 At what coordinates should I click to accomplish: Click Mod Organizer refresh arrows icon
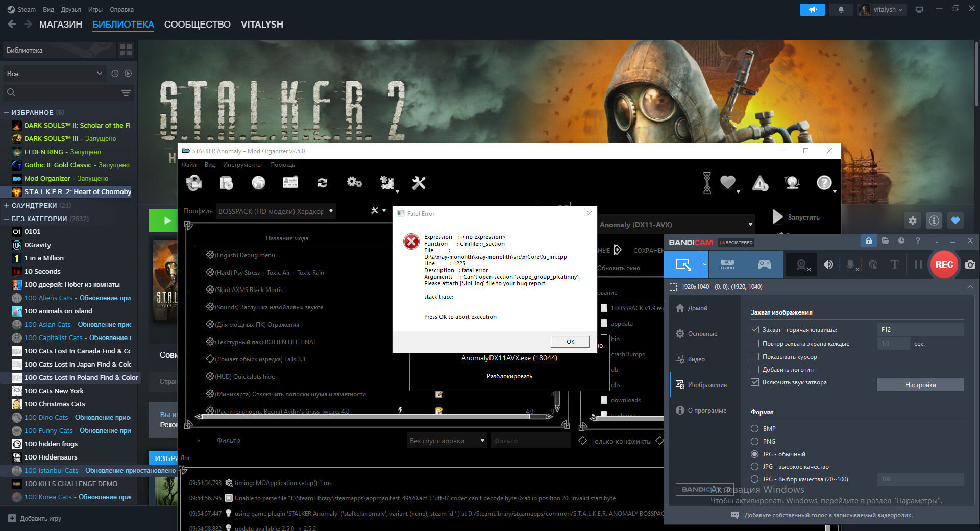[x=323, y=183]
